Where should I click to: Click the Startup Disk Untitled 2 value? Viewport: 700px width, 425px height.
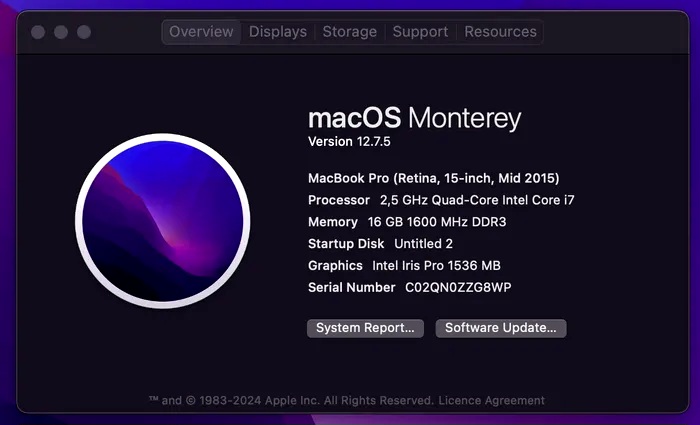coord(423,244)
